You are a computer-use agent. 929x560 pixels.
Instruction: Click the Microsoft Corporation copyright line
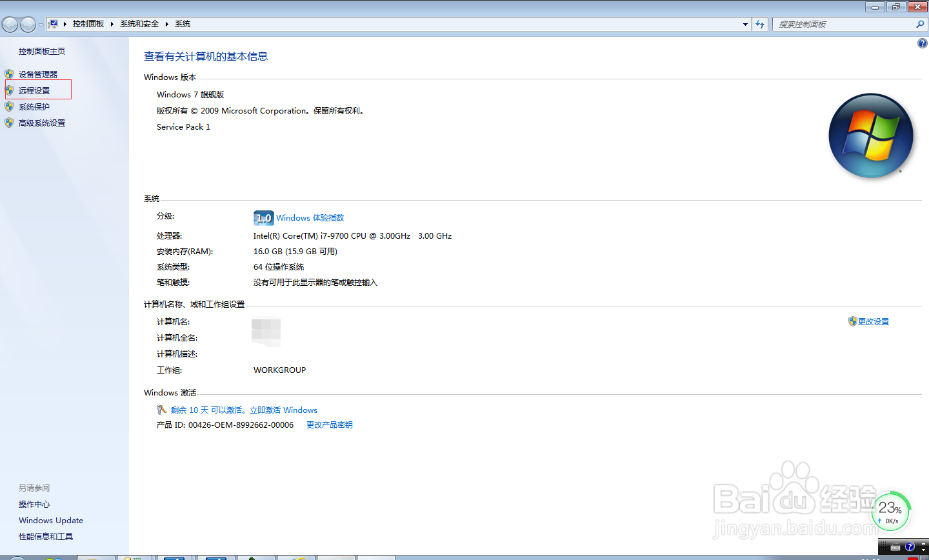pos(262,111)
